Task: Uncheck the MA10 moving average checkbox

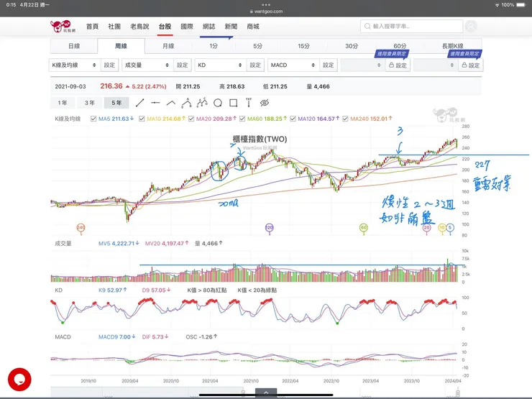Action: click(x=142, y=119)
